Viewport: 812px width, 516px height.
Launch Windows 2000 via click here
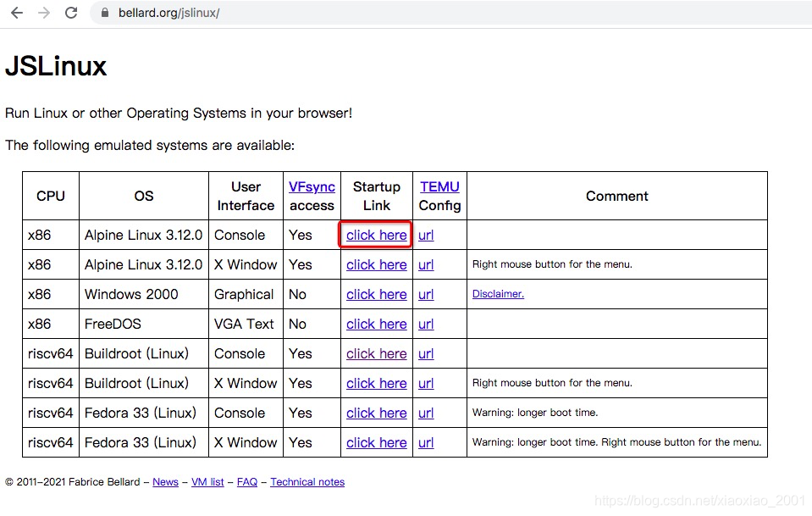click(x=377, y=294)
